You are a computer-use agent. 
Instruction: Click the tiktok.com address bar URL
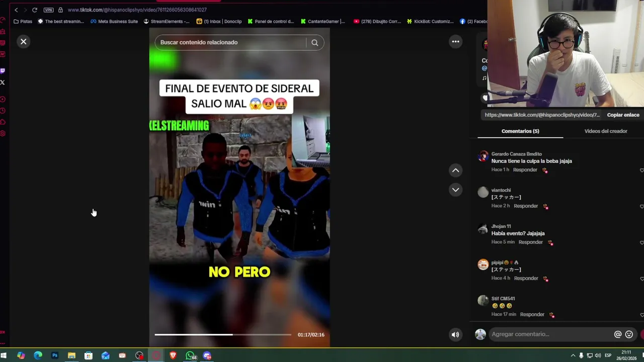point(137,10)
